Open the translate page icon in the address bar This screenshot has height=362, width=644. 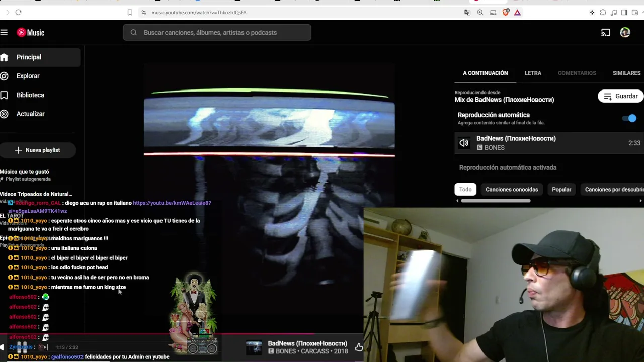(x=467, y=12)
